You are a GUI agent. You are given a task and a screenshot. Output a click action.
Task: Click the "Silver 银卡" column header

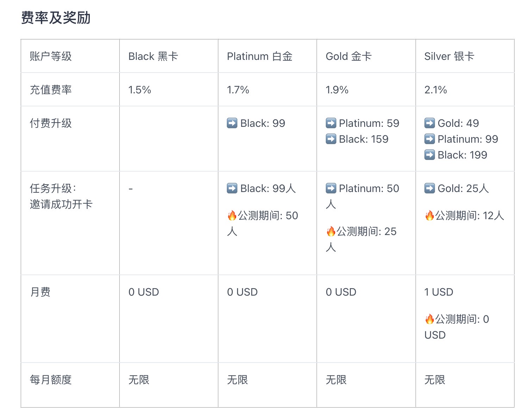pyautogui.click(x=449, y=56)
